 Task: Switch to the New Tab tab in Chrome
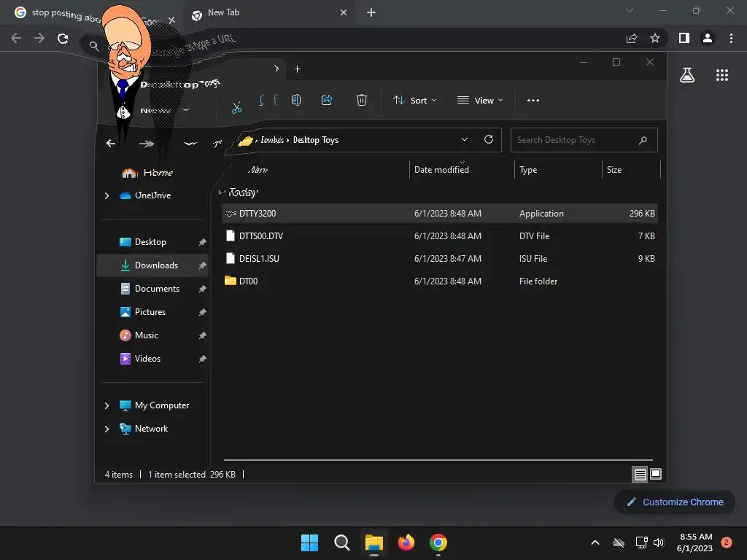(x=269, y=13)
